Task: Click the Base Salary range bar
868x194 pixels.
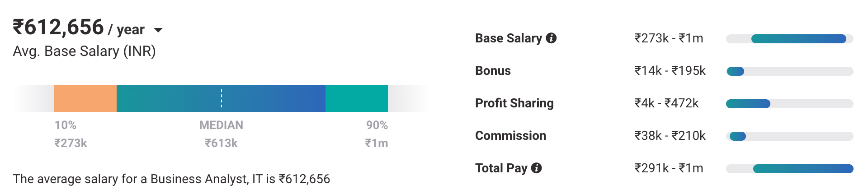Action: [798, 39]
